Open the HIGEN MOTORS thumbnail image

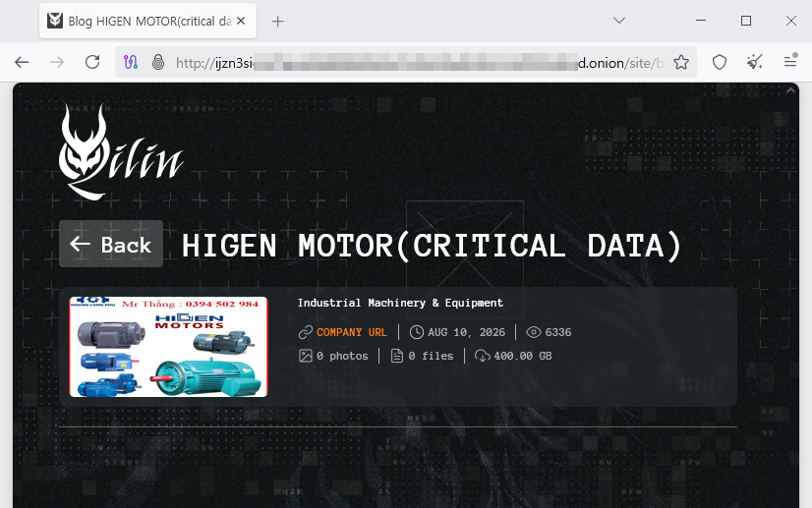coord(168,347)
